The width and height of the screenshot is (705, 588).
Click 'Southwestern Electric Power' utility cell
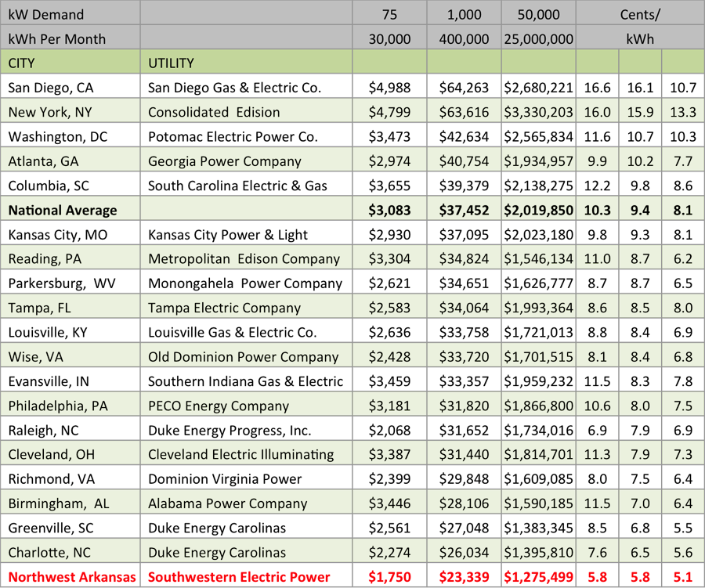(x=247, y=576)
